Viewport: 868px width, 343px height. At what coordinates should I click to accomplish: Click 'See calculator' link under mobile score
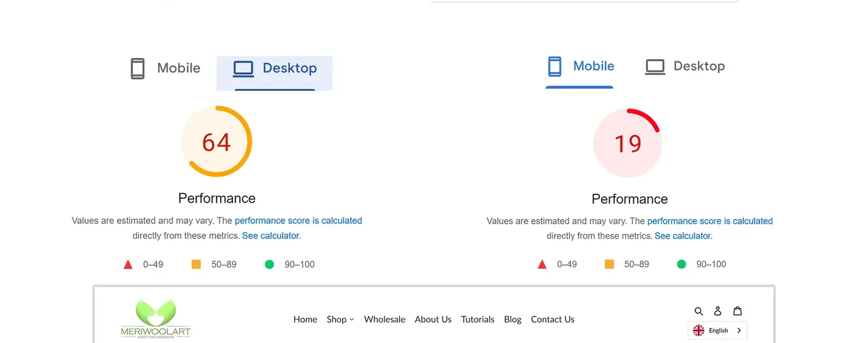pyautogui.click(x=683, y=236)
